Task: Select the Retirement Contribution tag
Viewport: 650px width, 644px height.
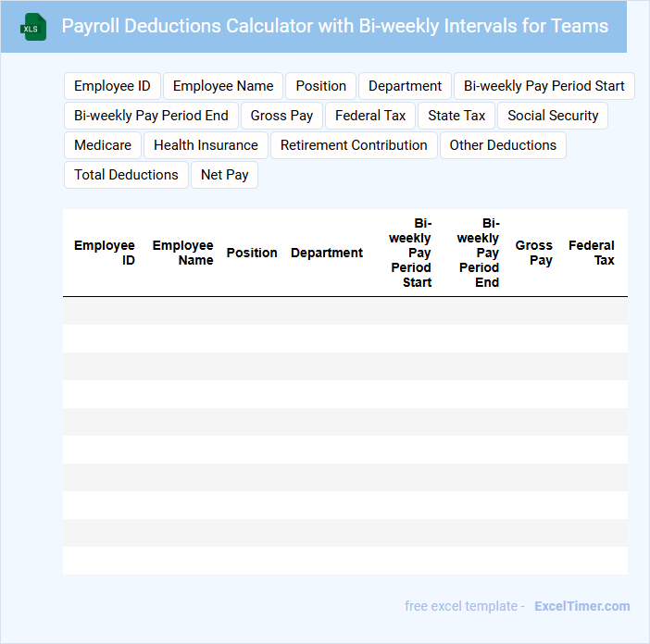Action: click(x=354, y=145)
